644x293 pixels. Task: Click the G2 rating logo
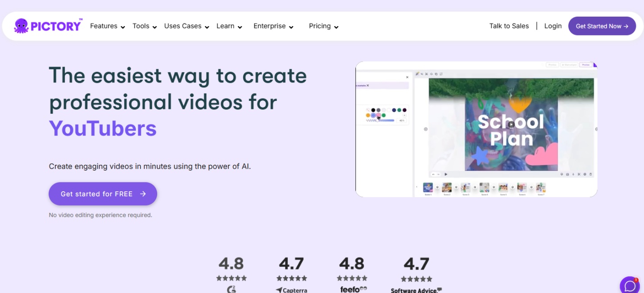[x=231, y=289]
